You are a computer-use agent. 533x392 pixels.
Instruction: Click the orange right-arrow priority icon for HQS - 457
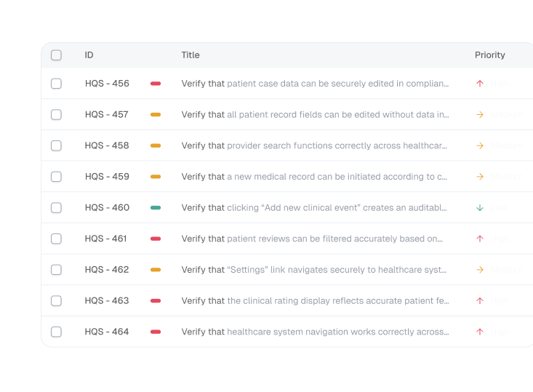(x=480, y=115)
